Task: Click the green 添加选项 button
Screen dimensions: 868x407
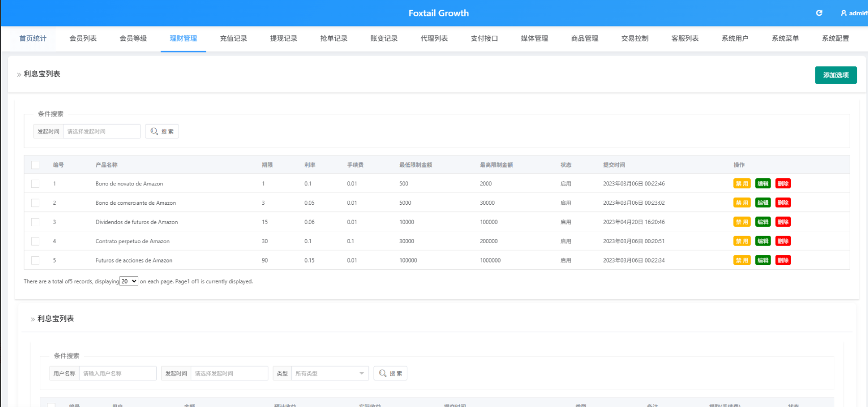Action: click(x=836, y=75)
